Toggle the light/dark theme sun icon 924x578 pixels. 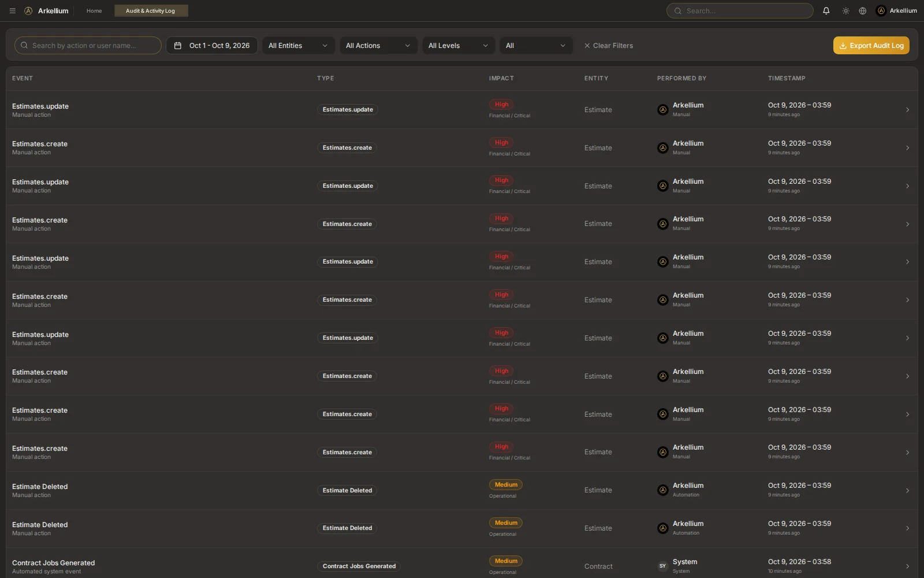pos(845,11)
